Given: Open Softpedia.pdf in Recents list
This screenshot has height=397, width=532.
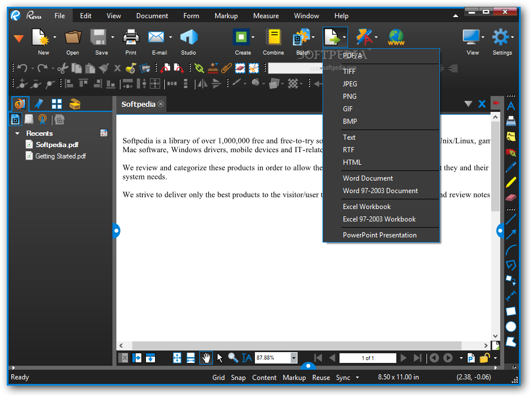Looking at the screenshot, I should (x=57, y=145).
